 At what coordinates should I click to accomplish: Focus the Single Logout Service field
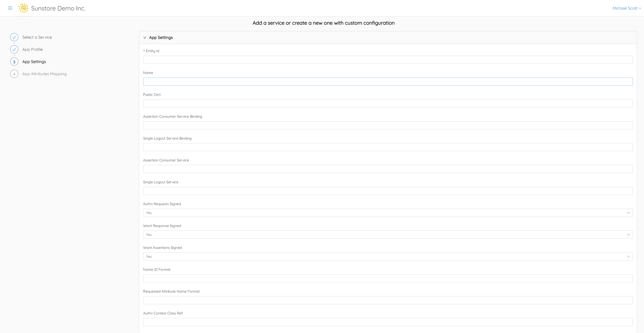click(x=388, y=191)
